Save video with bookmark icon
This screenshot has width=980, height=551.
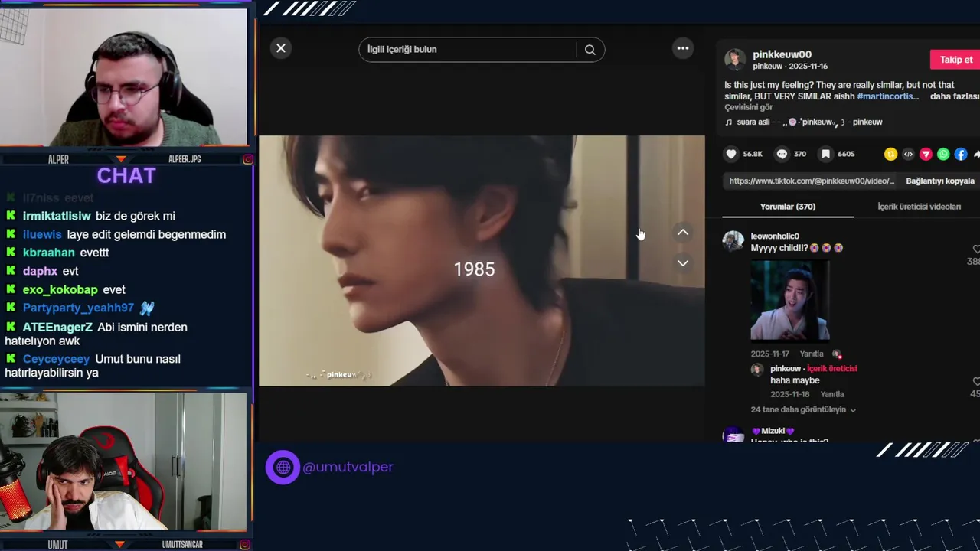tap(825, 154)
